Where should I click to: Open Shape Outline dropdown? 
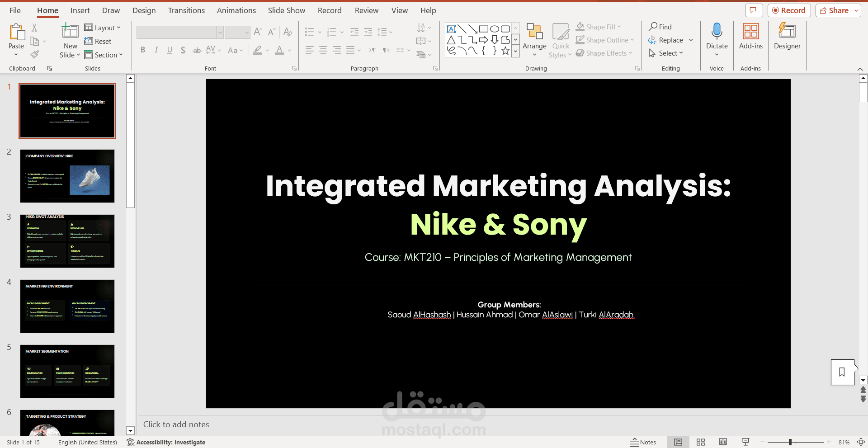click(605, 40)
